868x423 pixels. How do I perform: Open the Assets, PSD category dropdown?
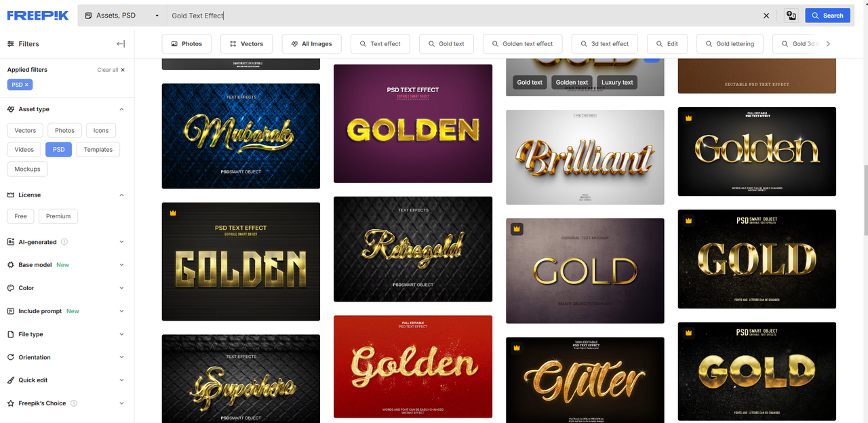(x=122, y=16)
